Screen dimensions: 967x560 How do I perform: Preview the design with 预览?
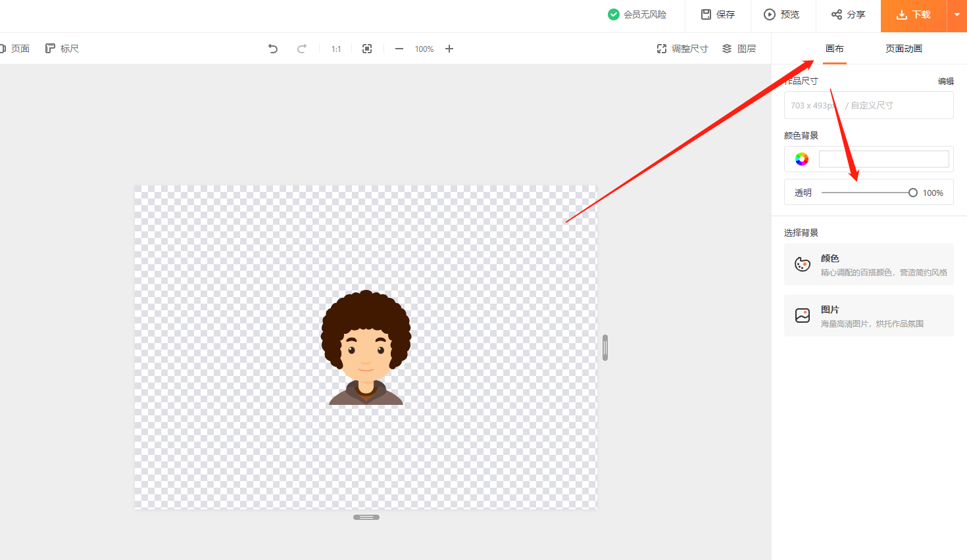[x=781, y=14]
